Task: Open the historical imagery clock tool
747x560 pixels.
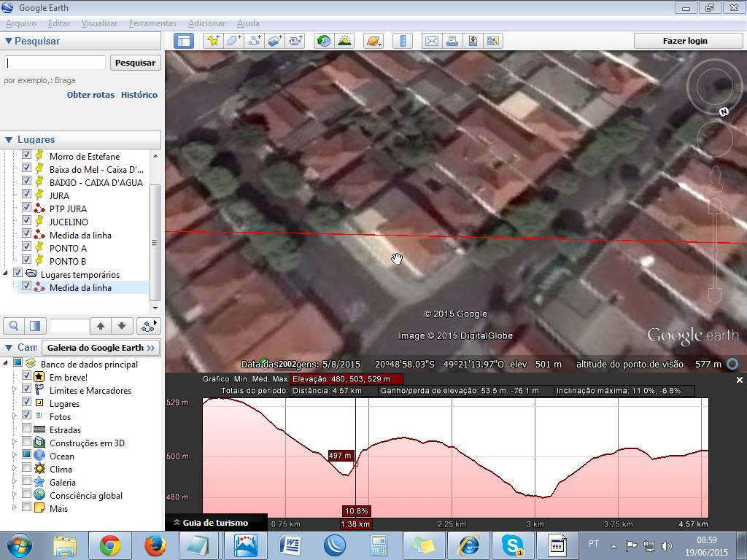Action: click(x=323, y=41)
